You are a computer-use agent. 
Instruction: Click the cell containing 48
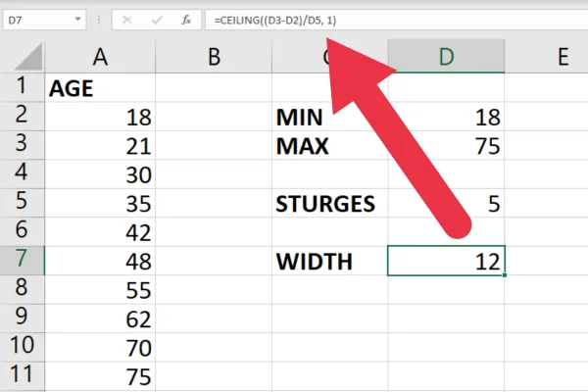(x=100, y=261)
